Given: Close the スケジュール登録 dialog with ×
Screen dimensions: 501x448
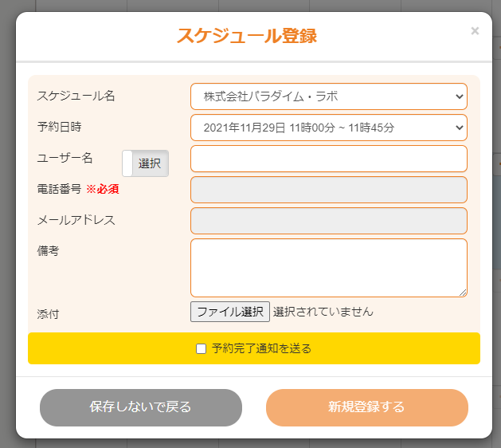Looking at the screenshot, I should (x=475, y=31).
